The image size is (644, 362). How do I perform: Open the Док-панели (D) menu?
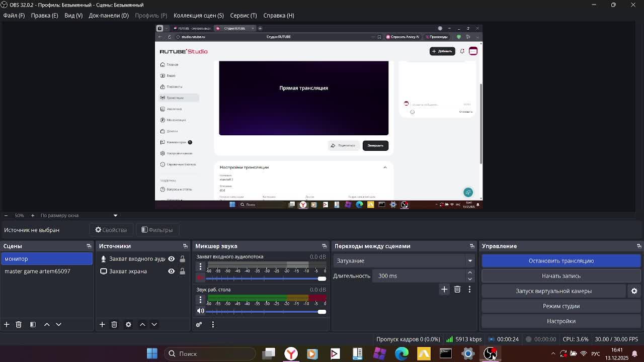tap(109, 15)
